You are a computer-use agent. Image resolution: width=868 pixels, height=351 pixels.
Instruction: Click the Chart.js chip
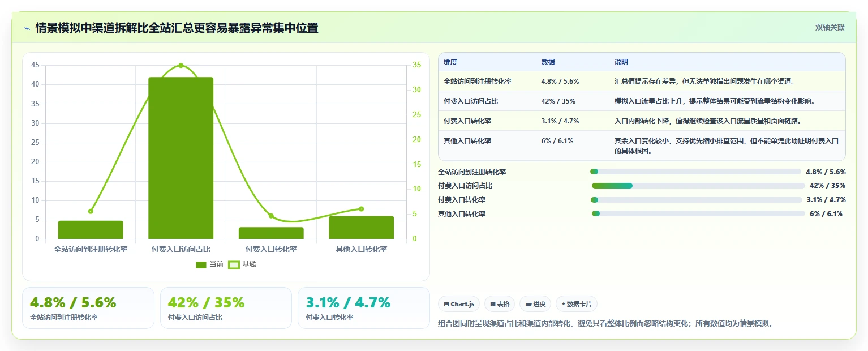[x=459, y=304]
